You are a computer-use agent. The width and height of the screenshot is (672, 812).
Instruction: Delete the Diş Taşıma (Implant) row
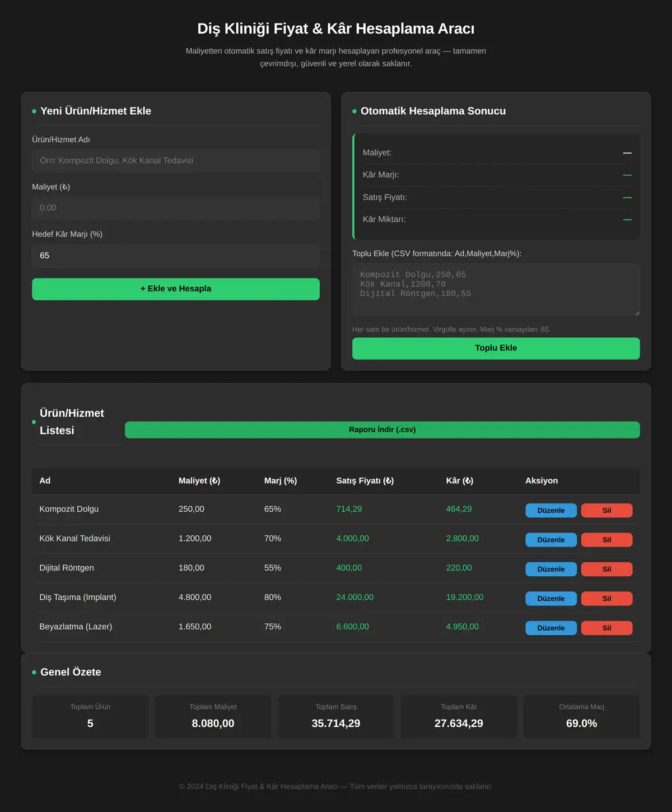(x=607, y=599)
